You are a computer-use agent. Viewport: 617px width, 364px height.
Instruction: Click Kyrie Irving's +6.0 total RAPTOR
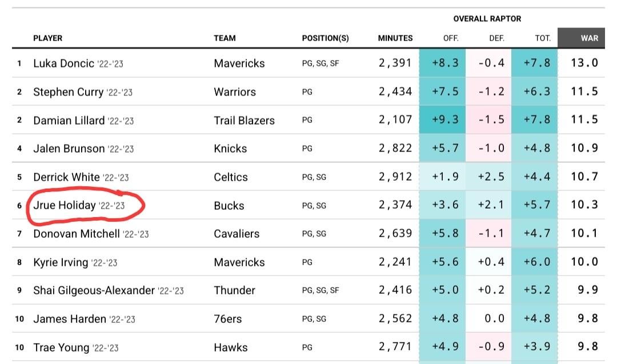tap(536, 262)
